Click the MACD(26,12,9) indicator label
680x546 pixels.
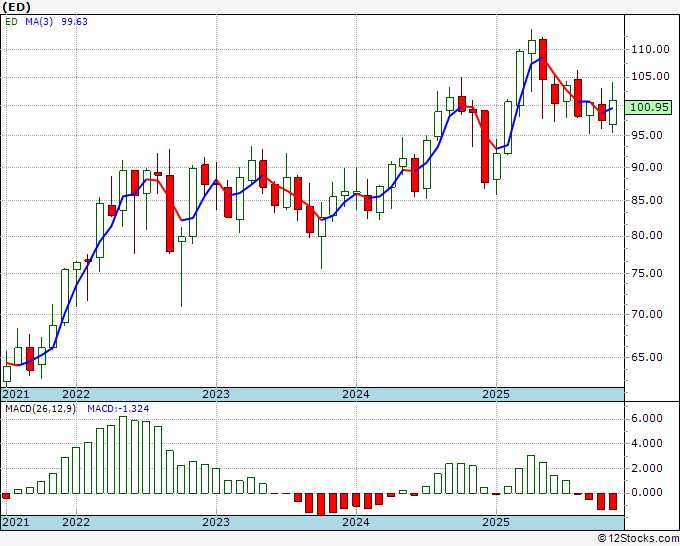pos(40,409)
